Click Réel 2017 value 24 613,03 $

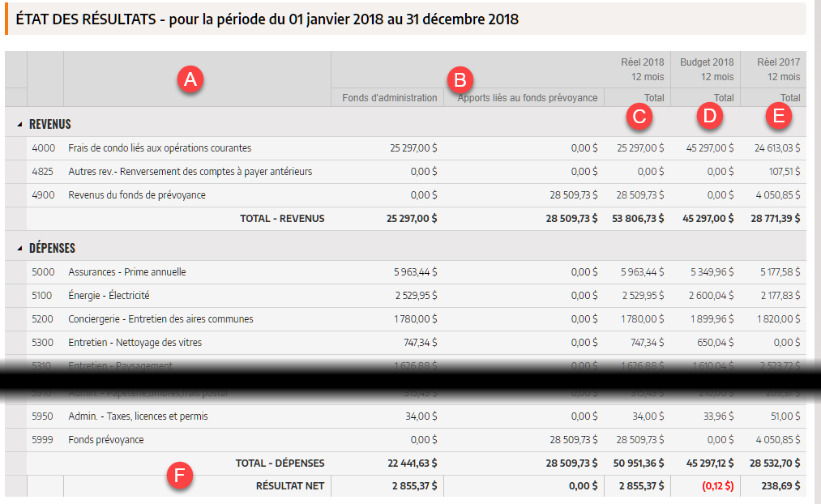coord(777,148)
